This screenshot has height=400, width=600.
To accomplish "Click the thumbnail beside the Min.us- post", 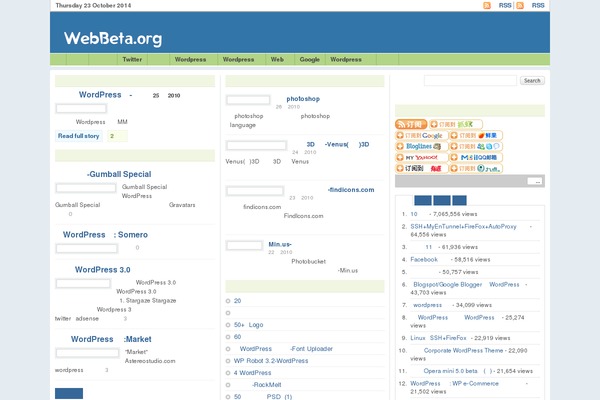I will 244,245.
